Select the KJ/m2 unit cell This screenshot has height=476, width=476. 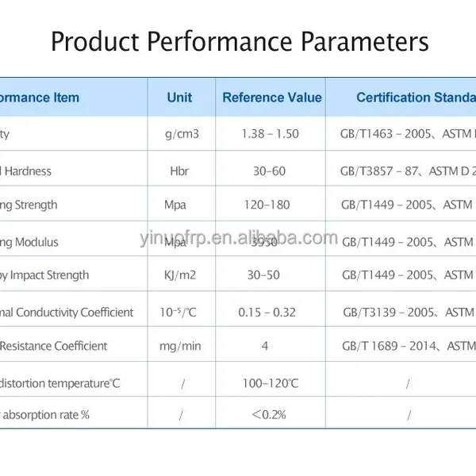[180, 275]
